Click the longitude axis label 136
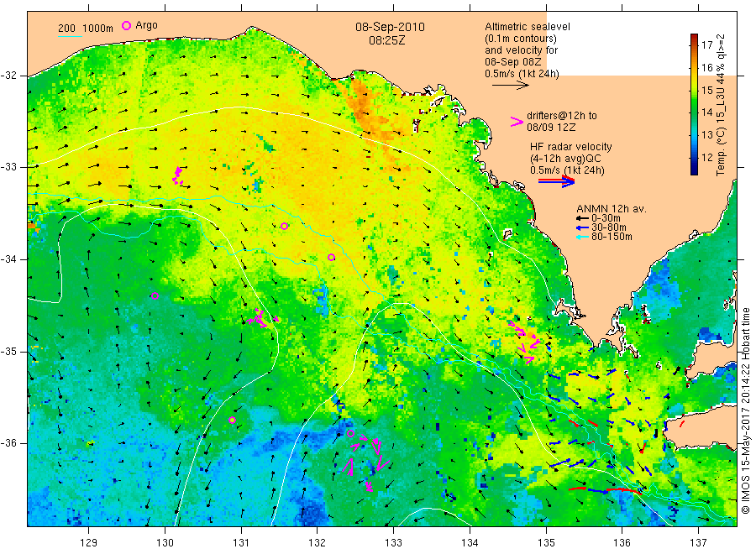 (622, 543)
